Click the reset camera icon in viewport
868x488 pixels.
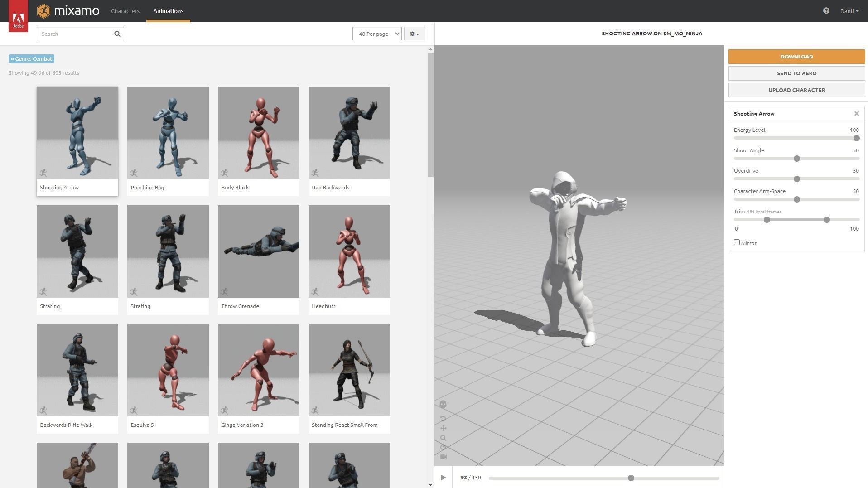tap(443, 447)
